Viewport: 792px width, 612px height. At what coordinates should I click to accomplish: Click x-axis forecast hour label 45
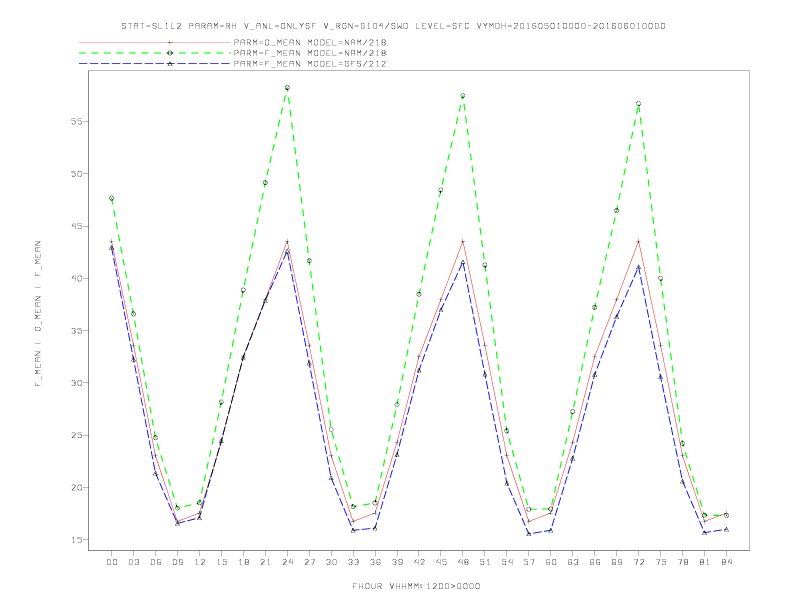tap(441, 562)
